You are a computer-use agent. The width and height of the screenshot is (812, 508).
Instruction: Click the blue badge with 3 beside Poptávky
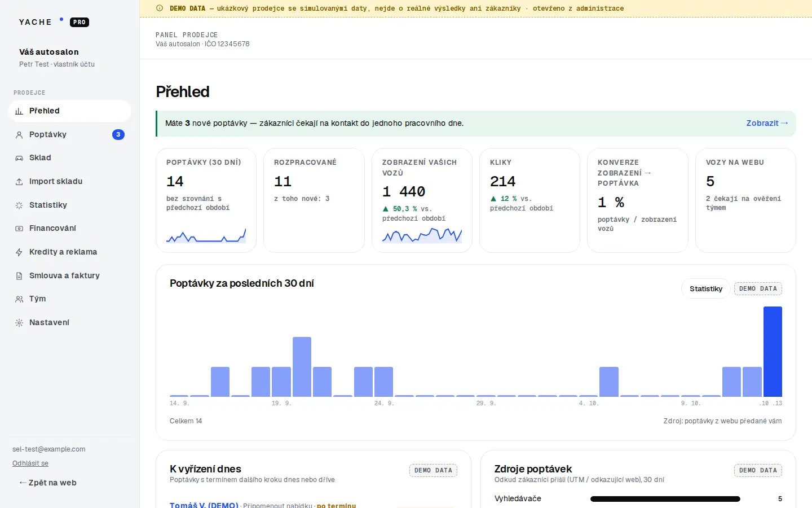pos(118,134)
